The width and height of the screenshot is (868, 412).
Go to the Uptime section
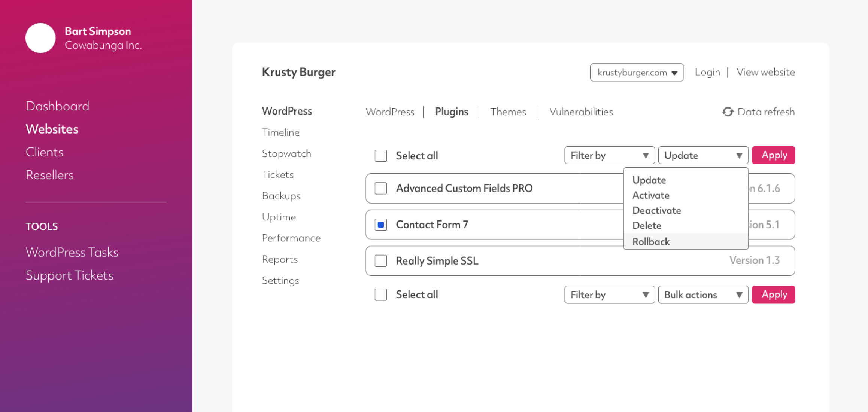tap(279, 217)
